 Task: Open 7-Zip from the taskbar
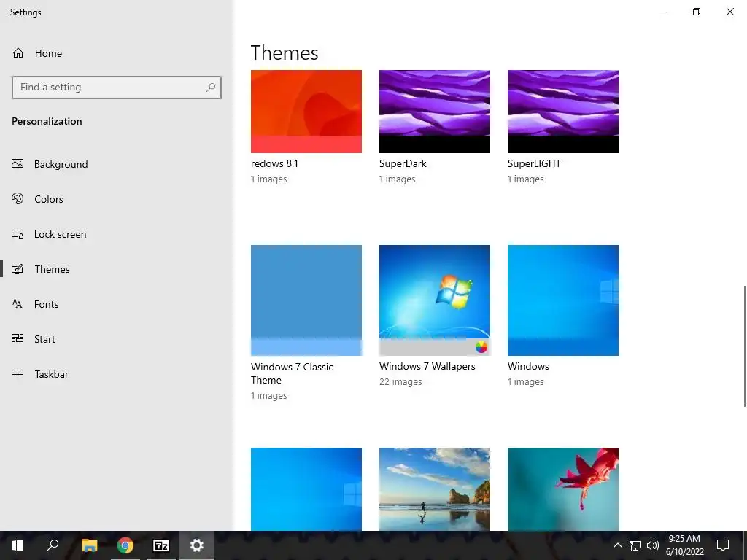161,545
